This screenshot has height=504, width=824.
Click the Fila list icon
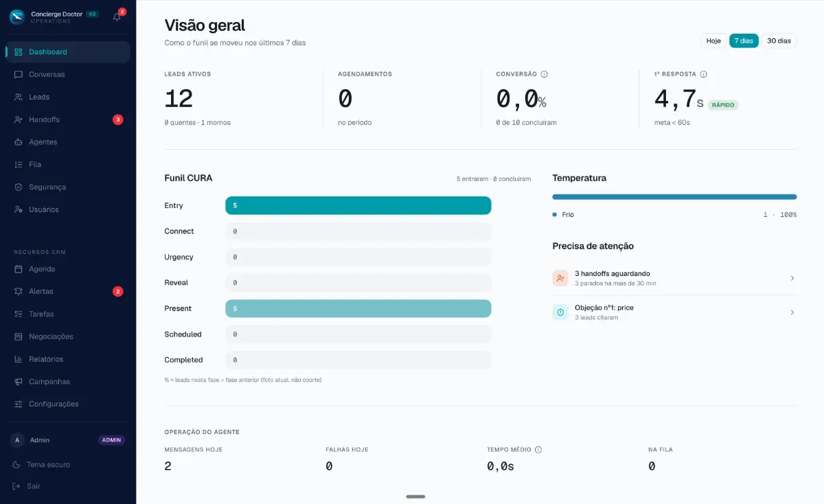19,165
